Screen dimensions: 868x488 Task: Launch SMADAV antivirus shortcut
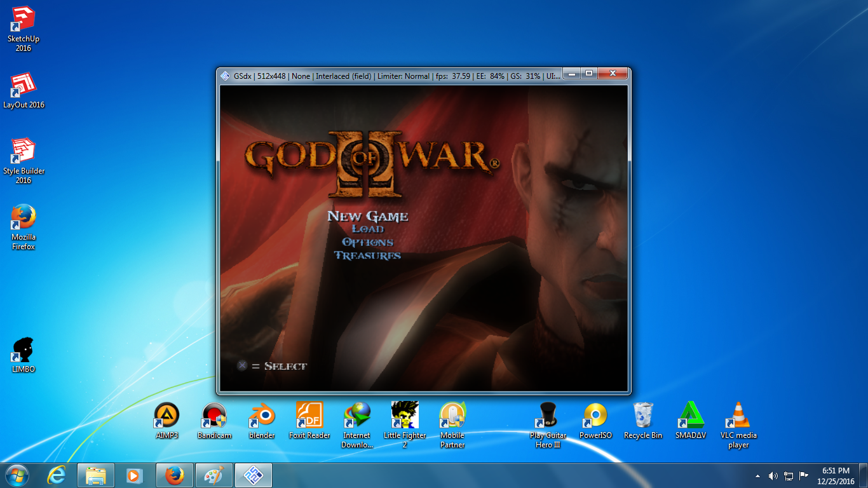(691, 421)
